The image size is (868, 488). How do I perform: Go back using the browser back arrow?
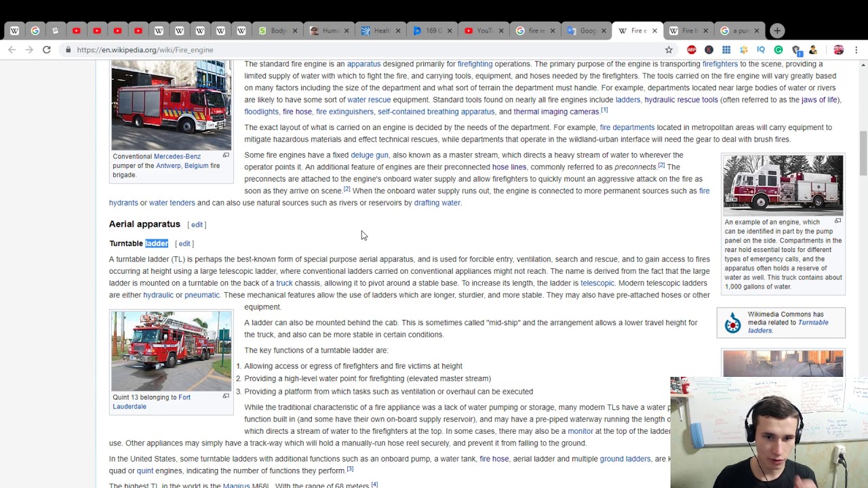(x=12, y=49)
